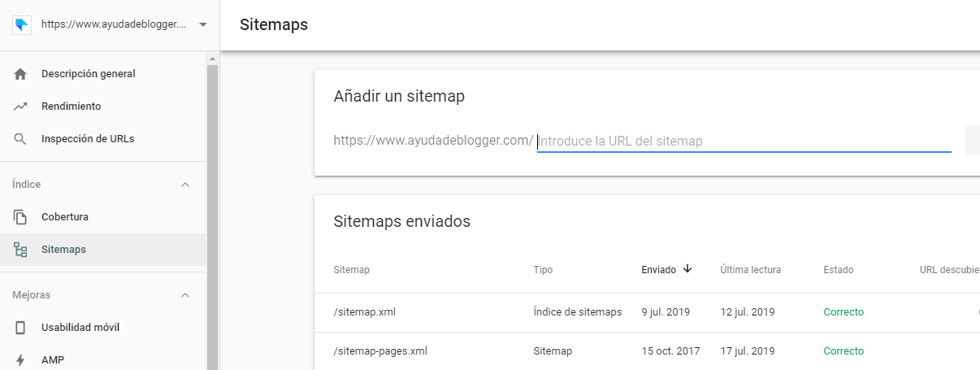
Task: Click the ayudadeblogger site favicon
Action: coord(21,24)
